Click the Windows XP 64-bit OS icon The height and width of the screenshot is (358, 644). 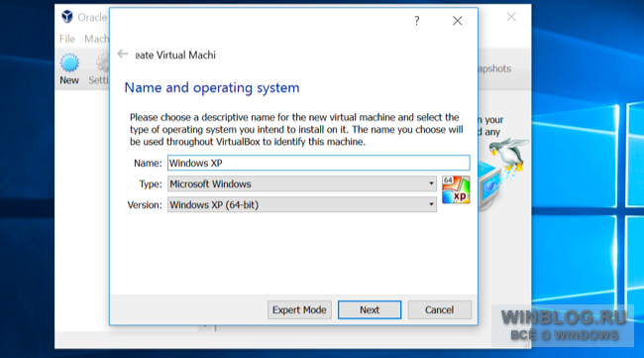click(456, 189)
